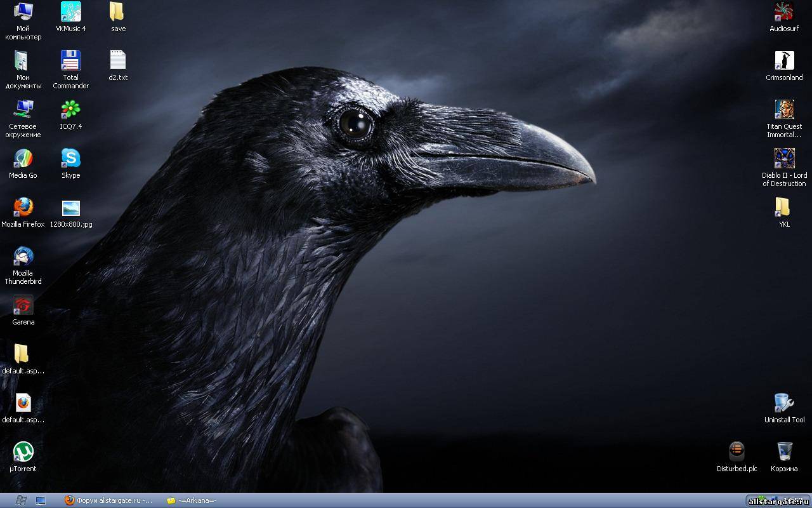Select the Disturbed.plc playlist file

pos(737,452)
